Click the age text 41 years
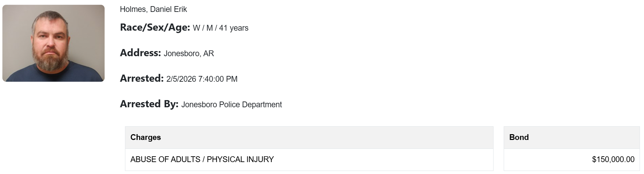The width and height of the screenshot is (644, 174). [234, 28]
